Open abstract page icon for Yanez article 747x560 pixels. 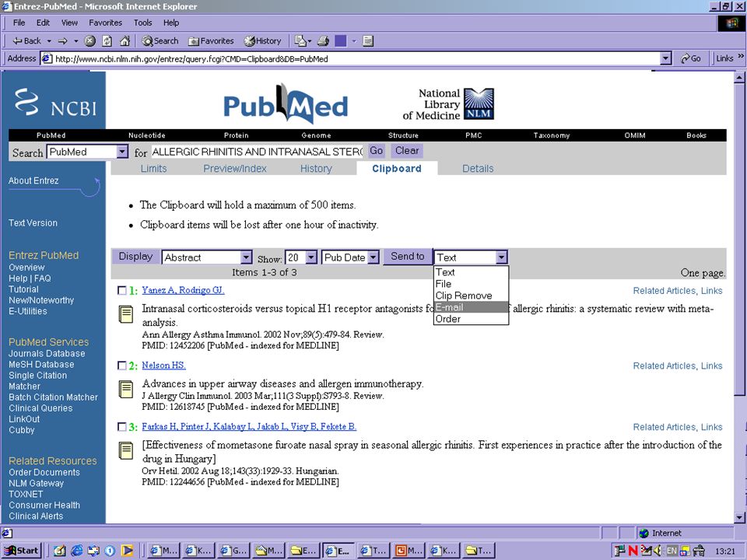tap(126, 314)
